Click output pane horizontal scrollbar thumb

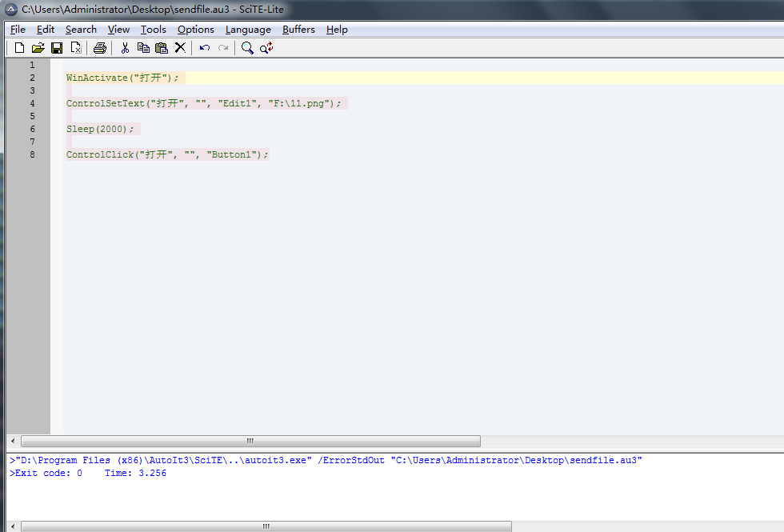click(x=266, y=526)
